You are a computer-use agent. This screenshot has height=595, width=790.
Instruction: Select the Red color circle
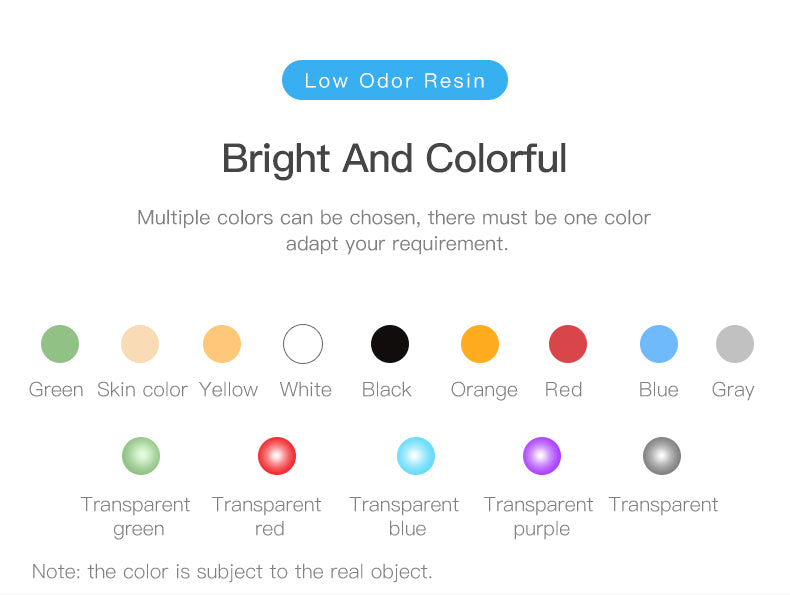pos(568,344)
